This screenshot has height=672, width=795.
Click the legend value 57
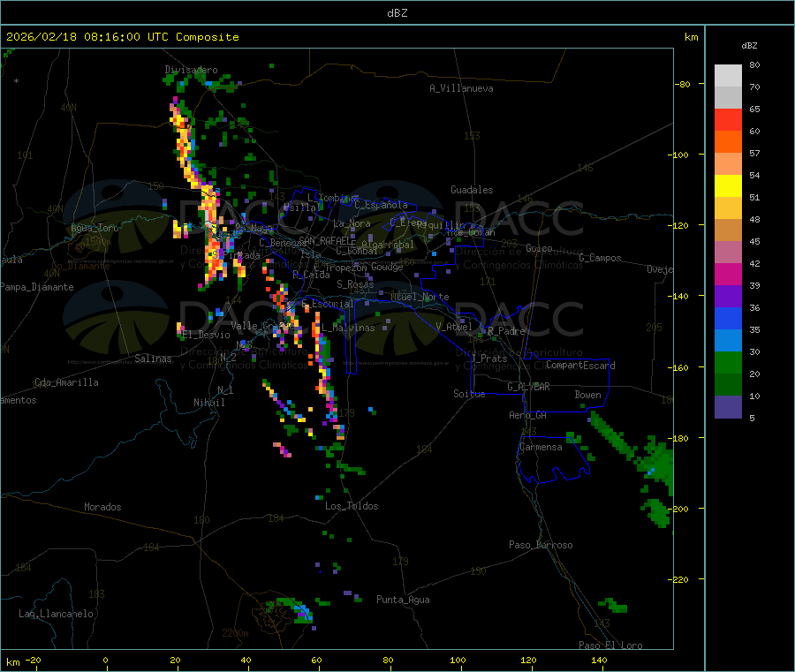[754, 153]
